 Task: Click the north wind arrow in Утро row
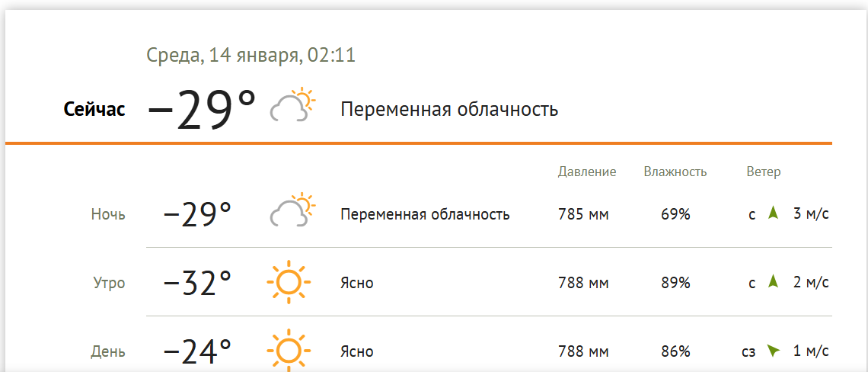pyautogui.click(x=774, y=282)
